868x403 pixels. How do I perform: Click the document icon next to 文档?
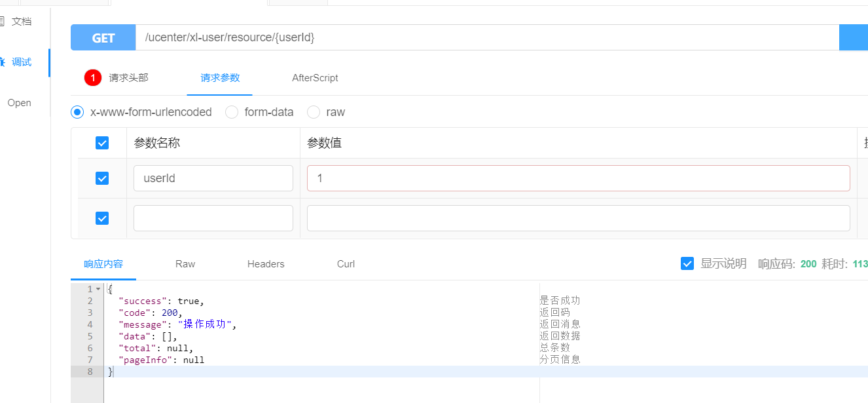pyautogui.click(x=3, y=22)
